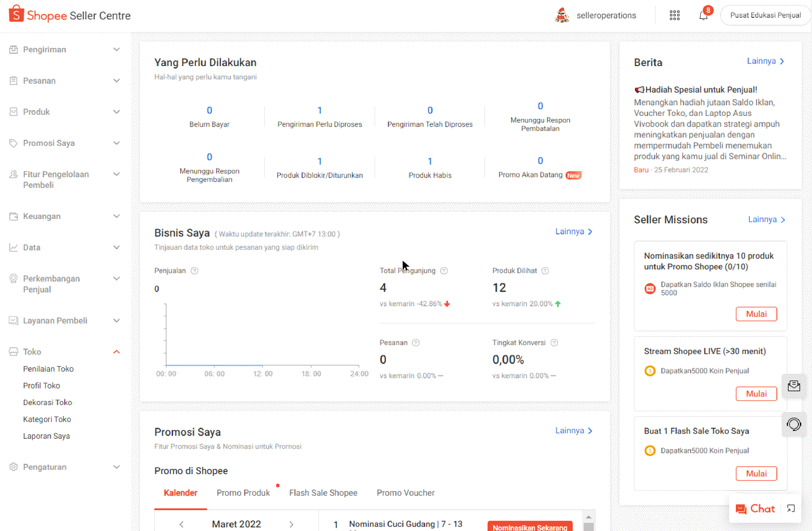Open the customer support headset icon
This screenshot has height=531, width=812.
point(794,424)
